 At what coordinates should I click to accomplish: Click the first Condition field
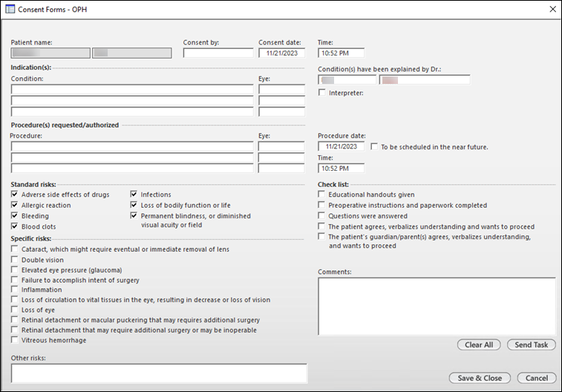132,89
